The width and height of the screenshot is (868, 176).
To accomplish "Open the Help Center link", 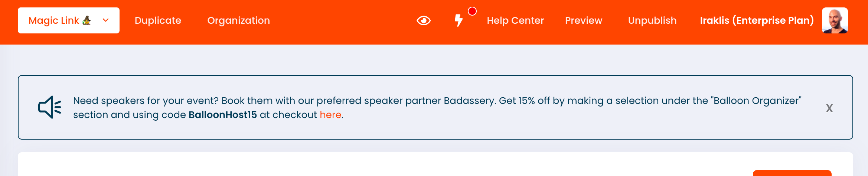I will pos(515,20).
